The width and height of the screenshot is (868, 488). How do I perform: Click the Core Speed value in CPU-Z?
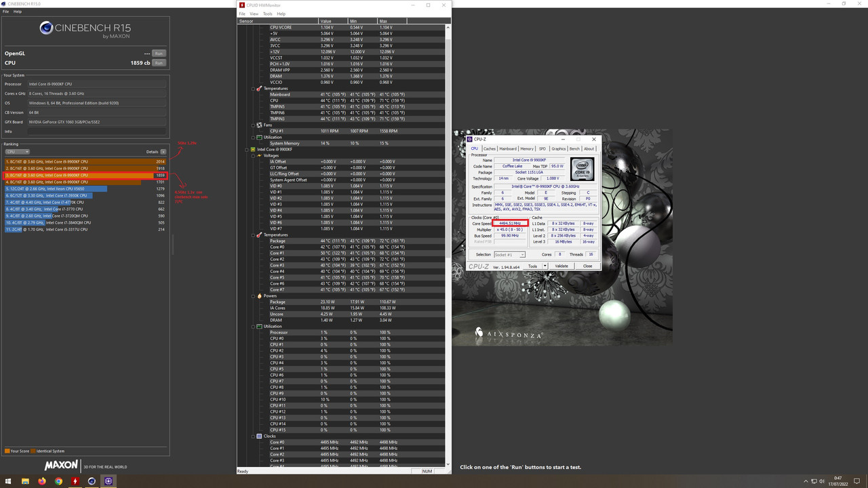[510, 223]
